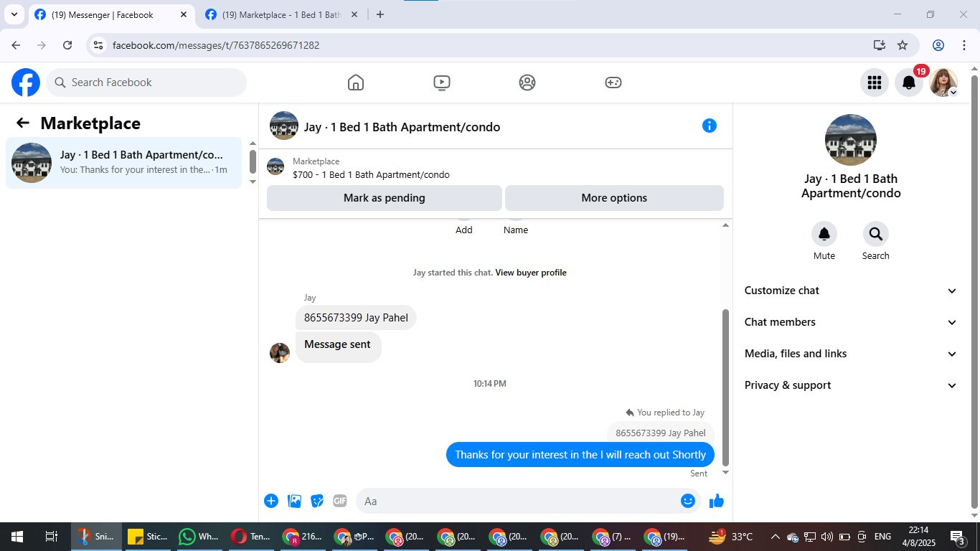Click the chat messages scrollbar
980x551 pixels.
coord(725,387)
